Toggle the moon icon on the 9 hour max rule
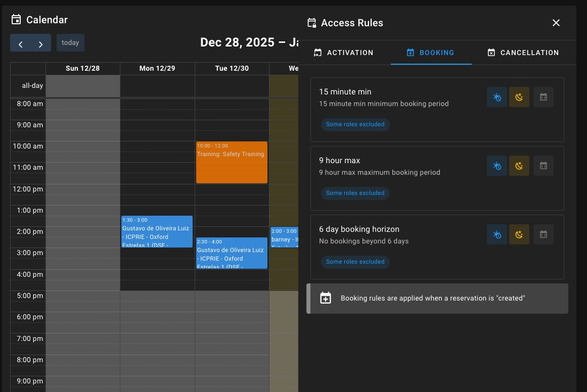The width and height of the screenshot is (587, 392). coord(519,166)
